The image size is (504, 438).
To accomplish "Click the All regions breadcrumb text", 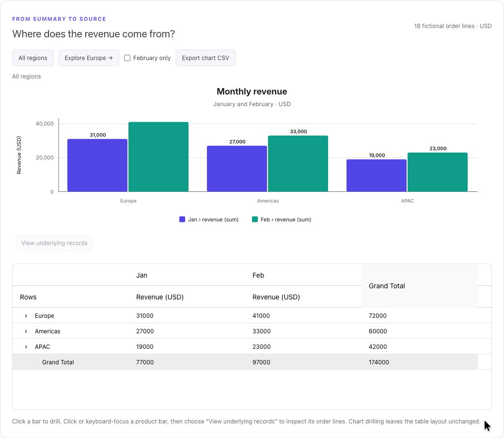I will [26, 77].
